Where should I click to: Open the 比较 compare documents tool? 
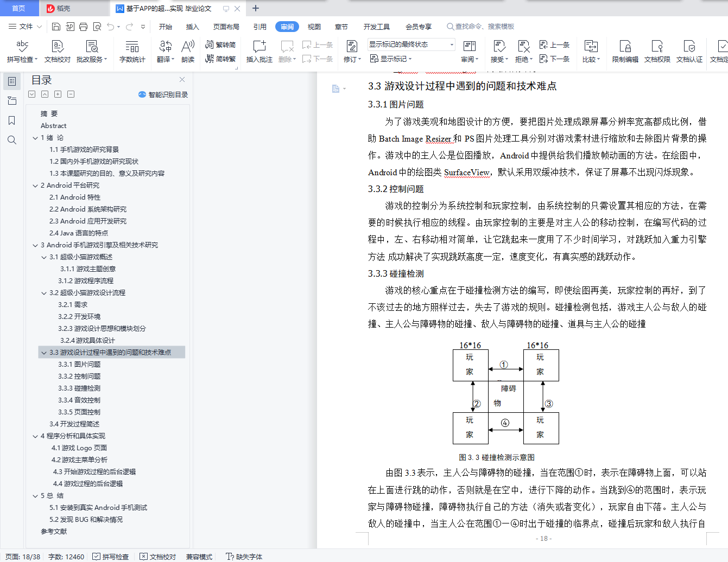tap(591, 51)
